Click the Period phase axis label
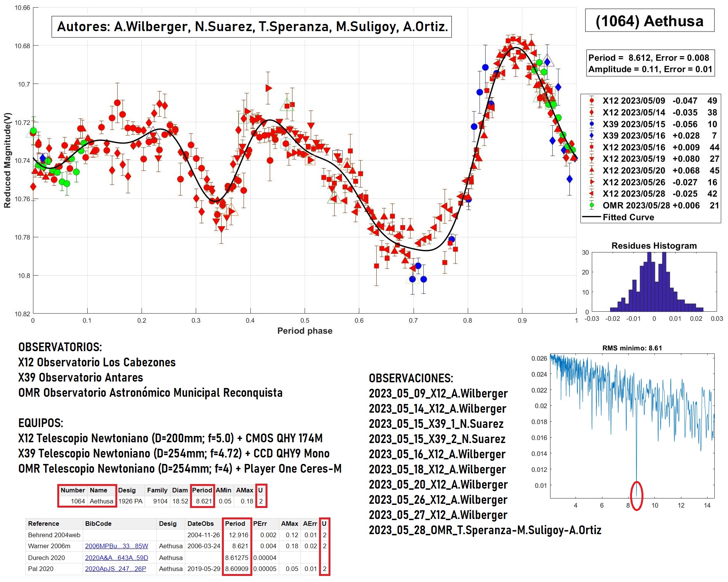Screen dimensions: 728x582 (x=305, y=331)
